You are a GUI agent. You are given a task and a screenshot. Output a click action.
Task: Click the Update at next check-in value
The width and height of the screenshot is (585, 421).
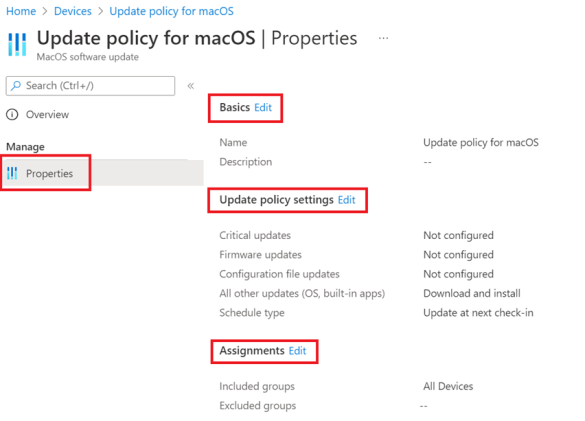(478, 313)
